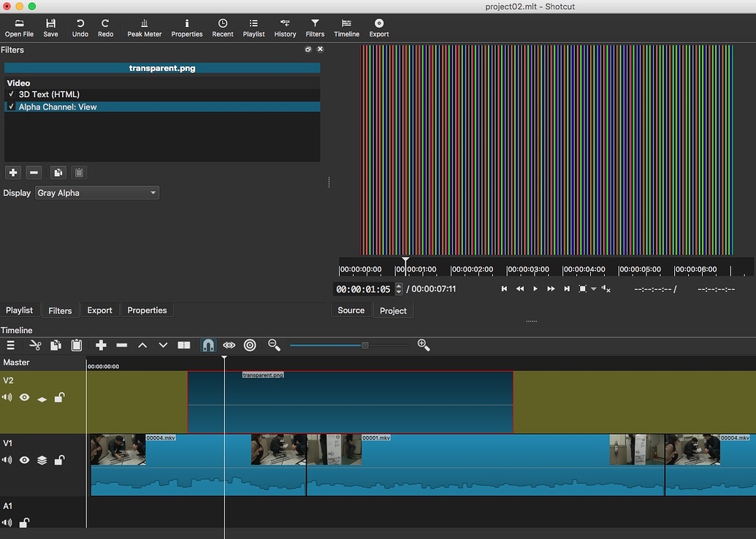Toggle the Timeline toolbar button
Image resolution: width=756 pixels, height=539 pixels.
click(346, 28)
